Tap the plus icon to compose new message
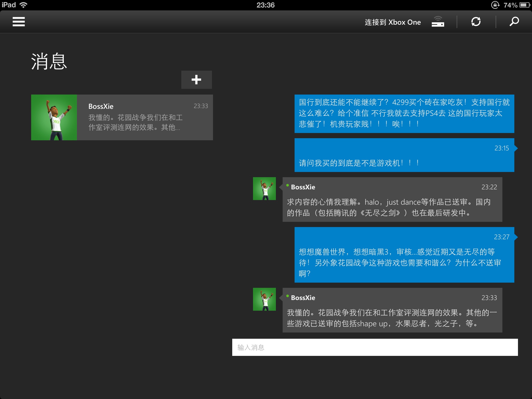 click(x=196, y=80)
